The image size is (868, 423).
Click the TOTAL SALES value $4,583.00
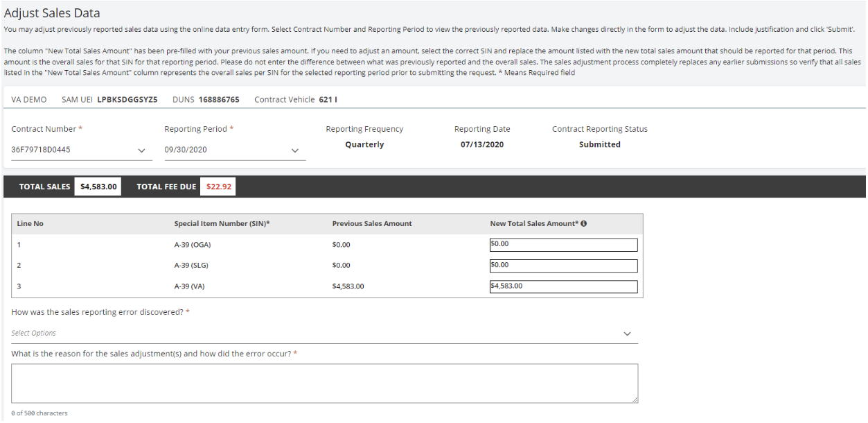[98, 187]
